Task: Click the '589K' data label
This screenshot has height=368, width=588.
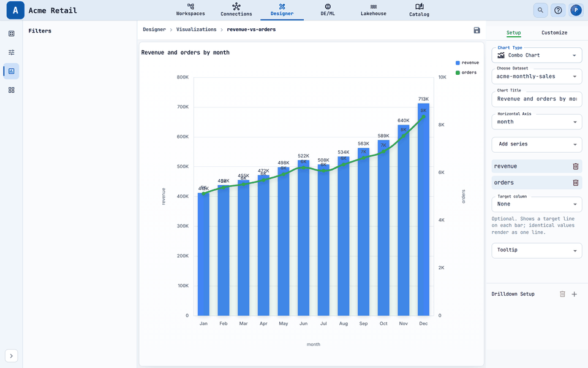Action: tap(383, 136)
